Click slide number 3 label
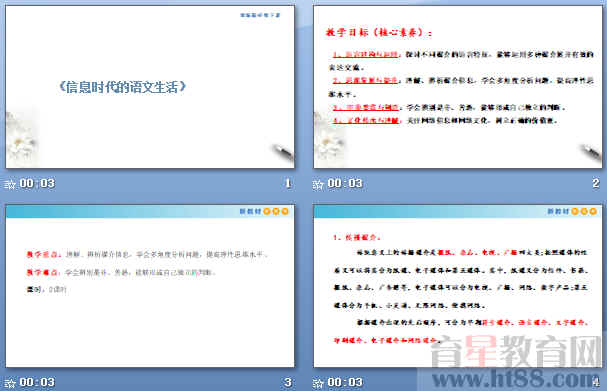Viewport: 607px width, 391px height. (x=288, y=382)
